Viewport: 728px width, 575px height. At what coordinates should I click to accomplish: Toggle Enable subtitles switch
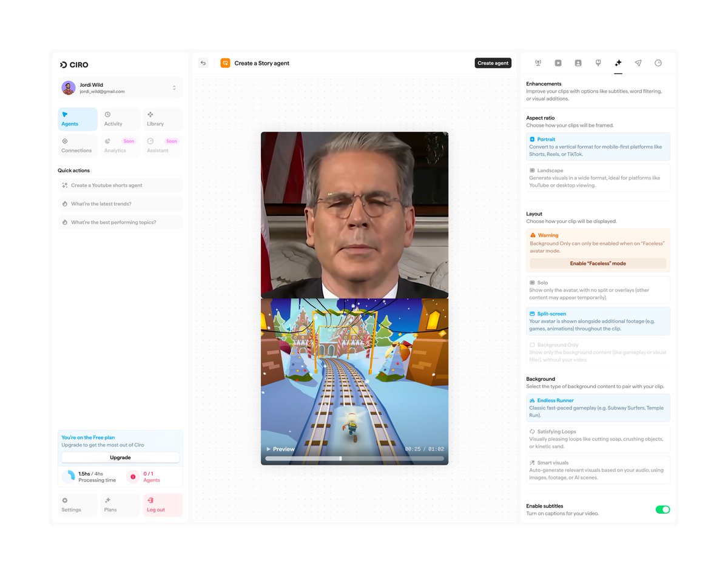click(662, 509)
